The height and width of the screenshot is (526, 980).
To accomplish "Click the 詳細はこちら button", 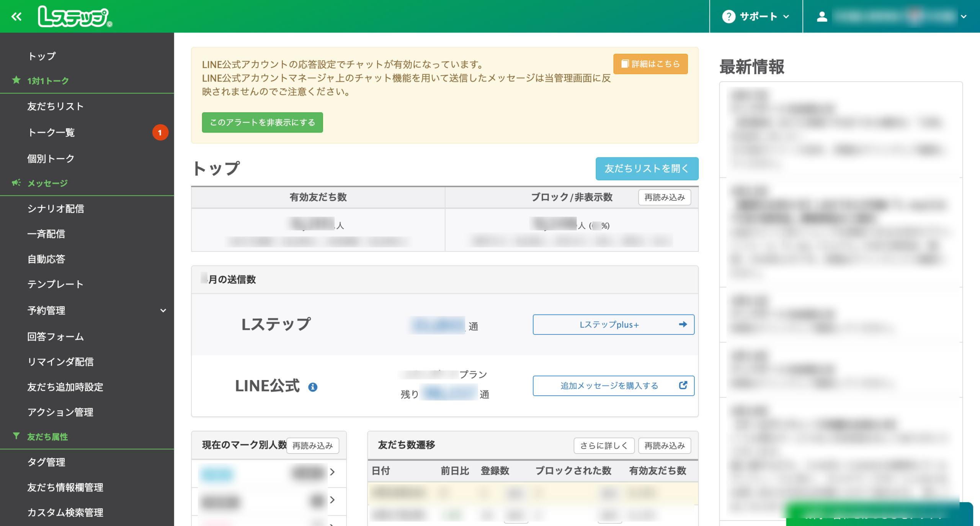I will click(x=650, y=64).
